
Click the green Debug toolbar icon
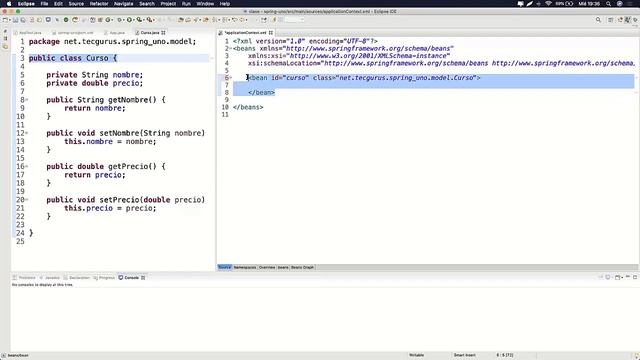tap(119, 20)
